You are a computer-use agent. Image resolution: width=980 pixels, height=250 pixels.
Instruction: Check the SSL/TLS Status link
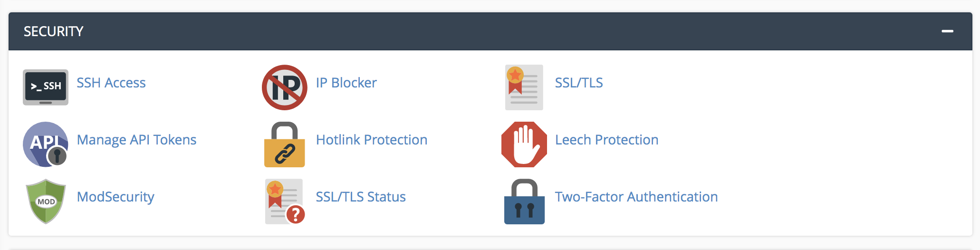point(360,197)
